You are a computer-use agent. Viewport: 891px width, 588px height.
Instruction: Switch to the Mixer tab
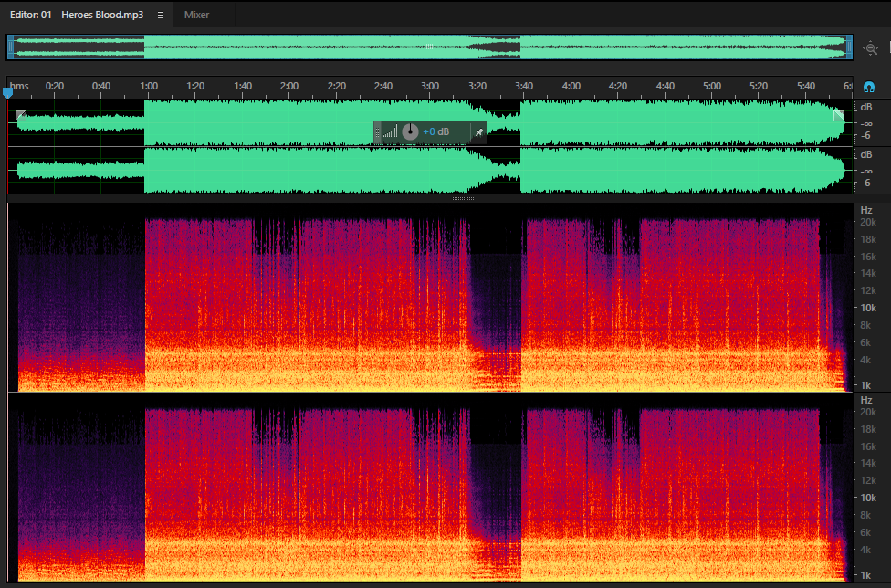[x=196, y=15]
